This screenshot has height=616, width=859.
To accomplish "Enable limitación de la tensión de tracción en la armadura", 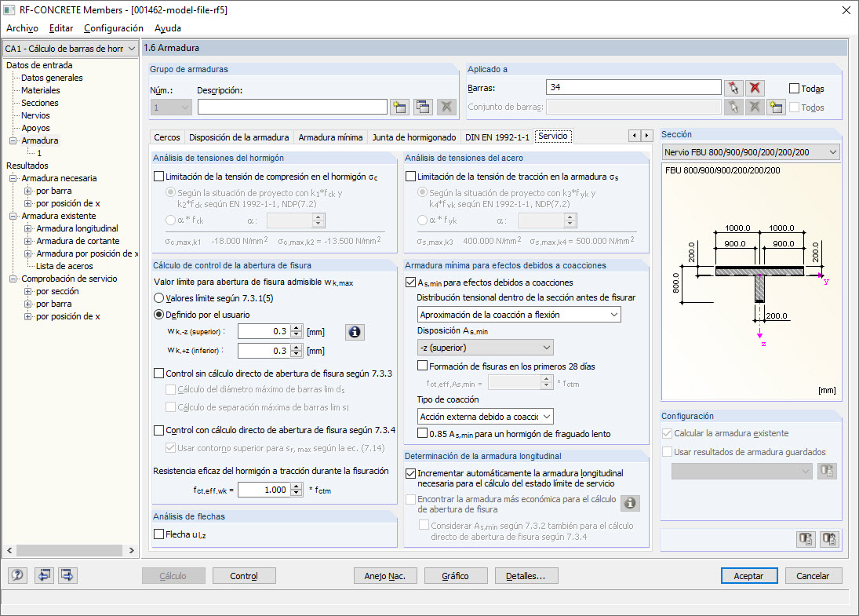I will [410, 177].
